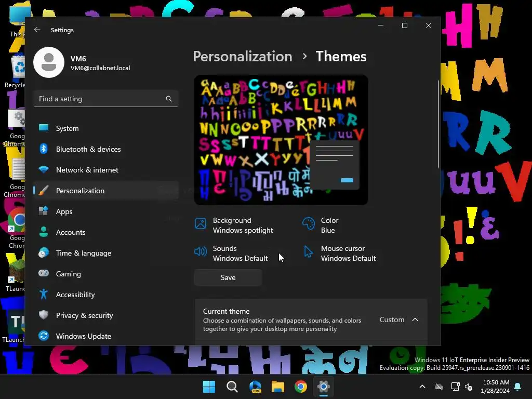Open Color Blue setting
The height and width of the screenshot is (399, 532).
(321, 225)
